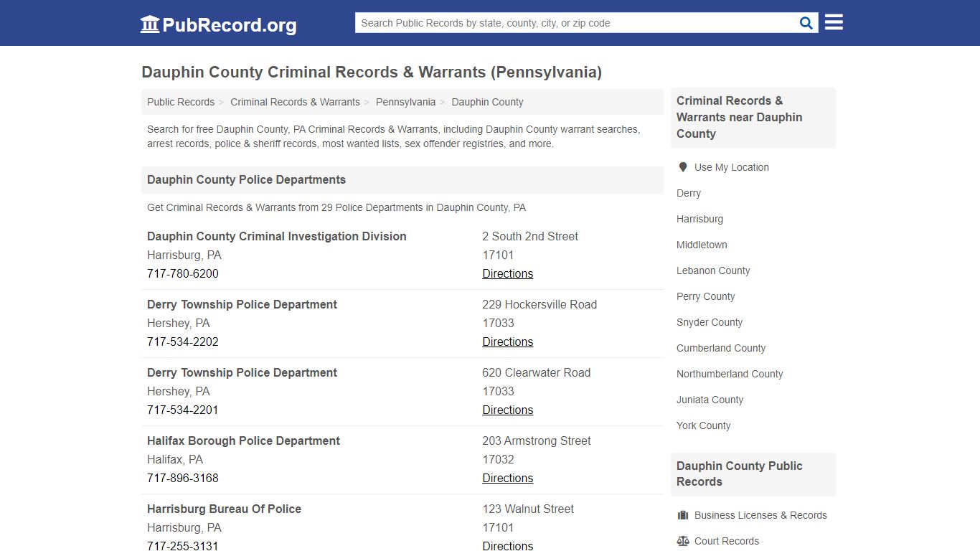Screen dimensions: 980x551
Task: Click the Dauphin County Police Departments heading
Action: [246, 179]
